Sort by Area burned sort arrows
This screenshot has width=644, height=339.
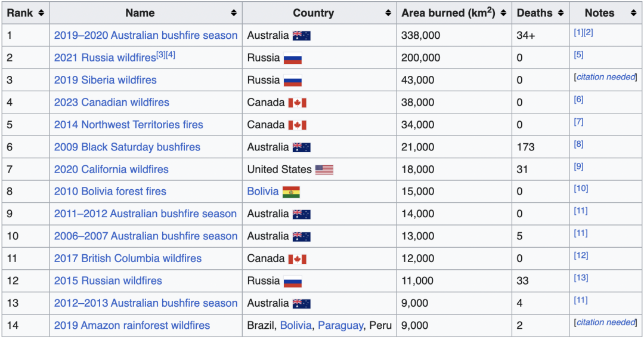503,13
